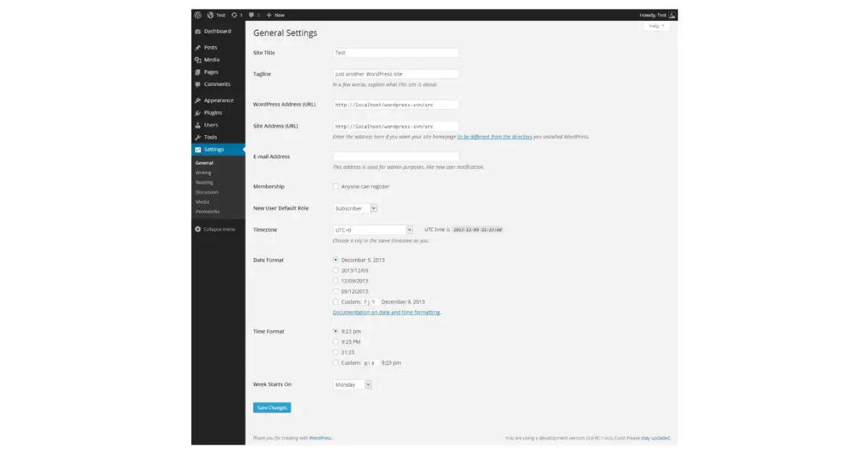This screenshot has height=454, width=868.
Task: Click the Posts pushpin icon
Action: (197, 48)
